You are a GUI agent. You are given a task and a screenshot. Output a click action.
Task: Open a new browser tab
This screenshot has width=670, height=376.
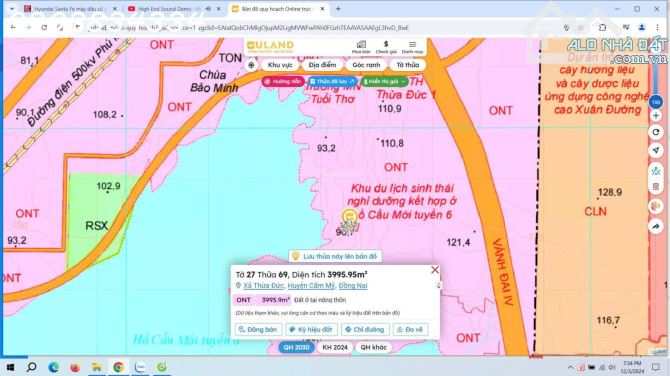point(338,9)
